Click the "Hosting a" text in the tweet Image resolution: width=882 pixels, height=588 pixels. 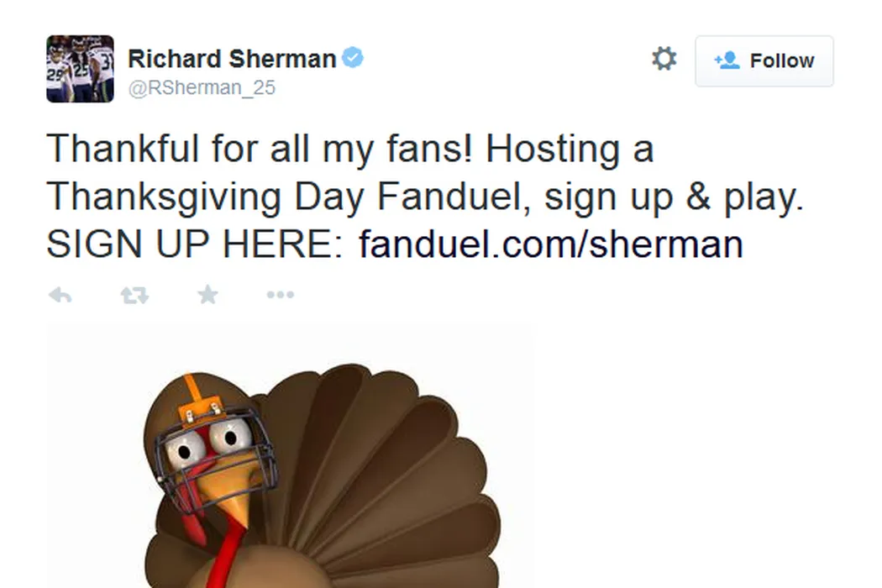570,150
